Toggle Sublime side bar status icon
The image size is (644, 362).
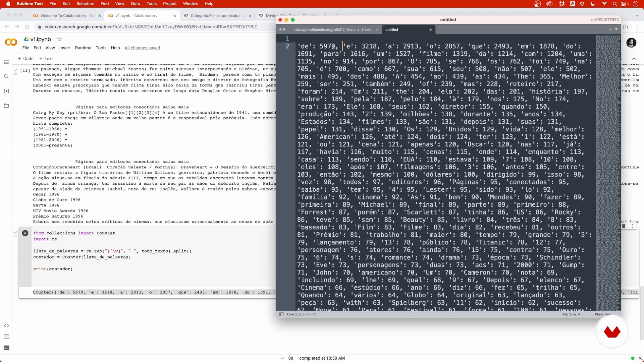click(x=281, y=314)
